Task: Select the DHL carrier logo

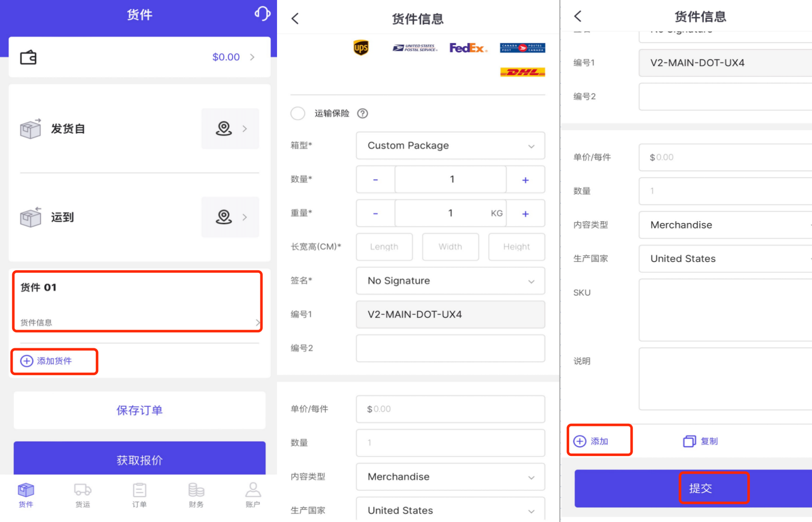Action: 522,72
